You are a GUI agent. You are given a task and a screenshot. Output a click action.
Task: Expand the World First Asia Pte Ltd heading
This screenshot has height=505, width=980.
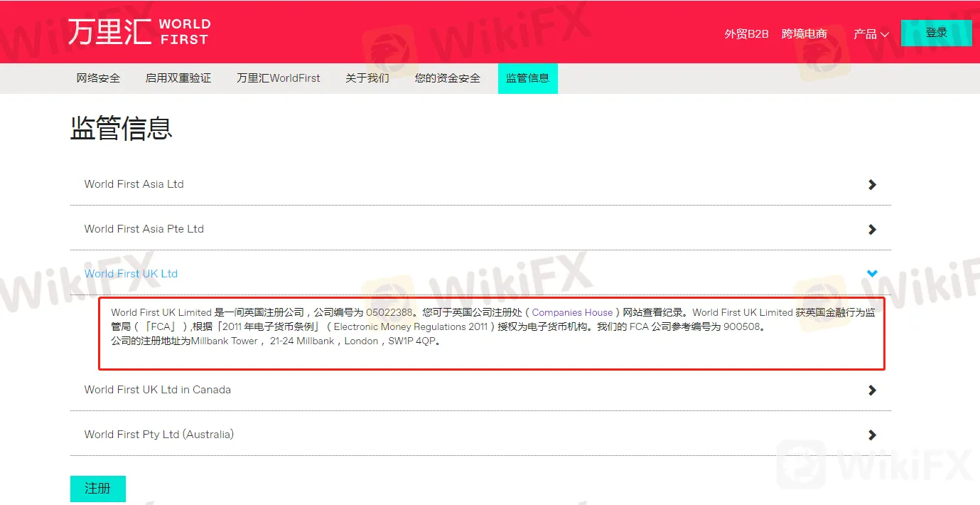pos(144,229)
